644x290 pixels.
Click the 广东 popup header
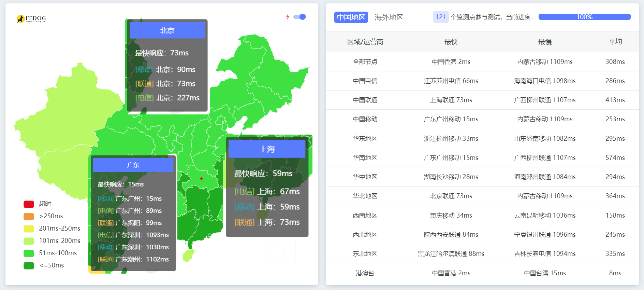(x=133, y=165)
